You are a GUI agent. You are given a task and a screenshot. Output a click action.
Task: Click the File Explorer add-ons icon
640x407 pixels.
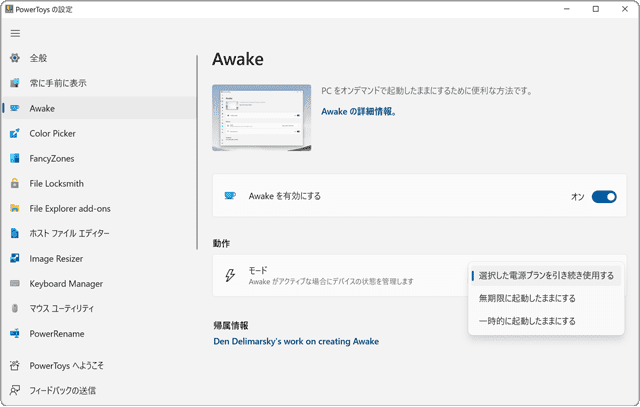click(15, 209)
